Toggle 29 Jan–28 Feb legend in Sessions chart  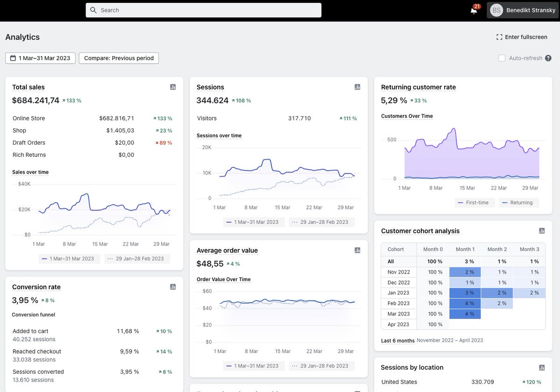[x=322, y=222]
